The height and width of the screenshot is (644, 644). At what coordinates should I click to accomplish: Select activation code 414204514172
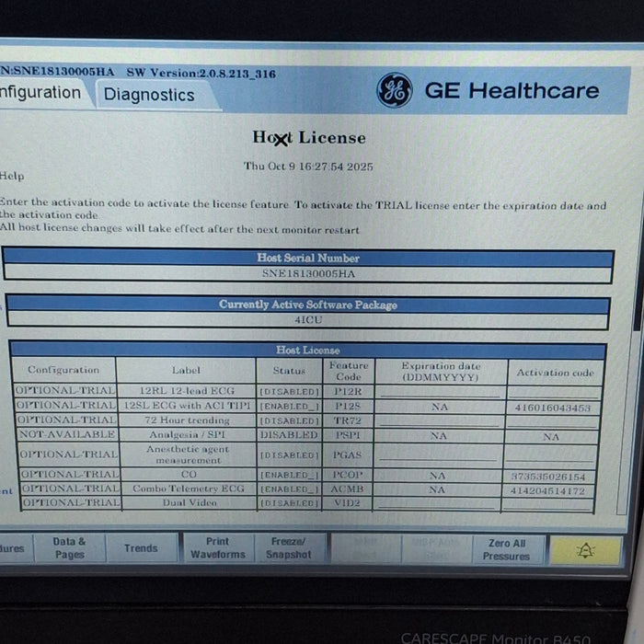[x=547, y=490]
